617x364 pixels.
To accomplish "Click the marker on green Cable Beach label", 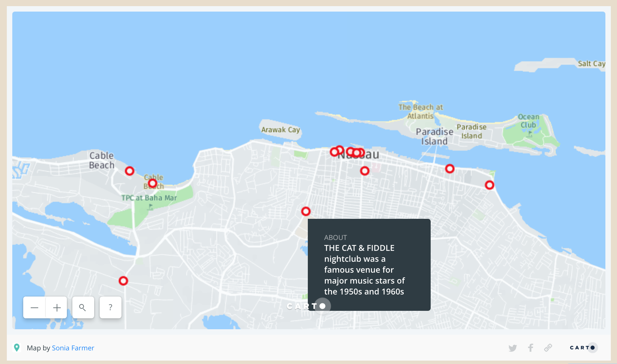I will [153, 183].
